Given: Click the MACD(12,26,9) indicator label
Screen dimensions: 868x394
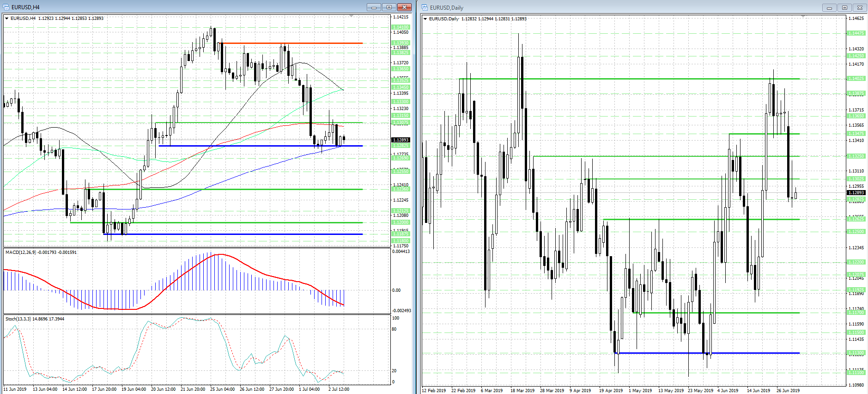Looking at the screenshot, I should (x=41, y=252).
